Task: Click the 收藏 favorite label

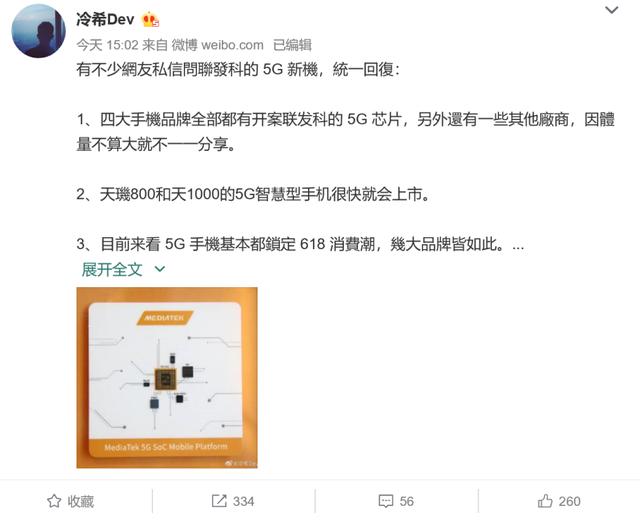Action: click(81, 501)
